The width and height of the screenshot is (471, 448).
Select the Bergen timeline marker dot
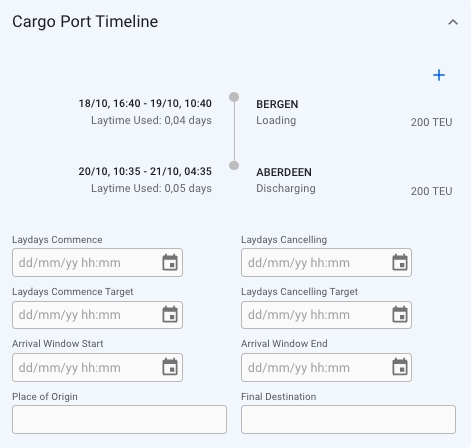(234, 97)
